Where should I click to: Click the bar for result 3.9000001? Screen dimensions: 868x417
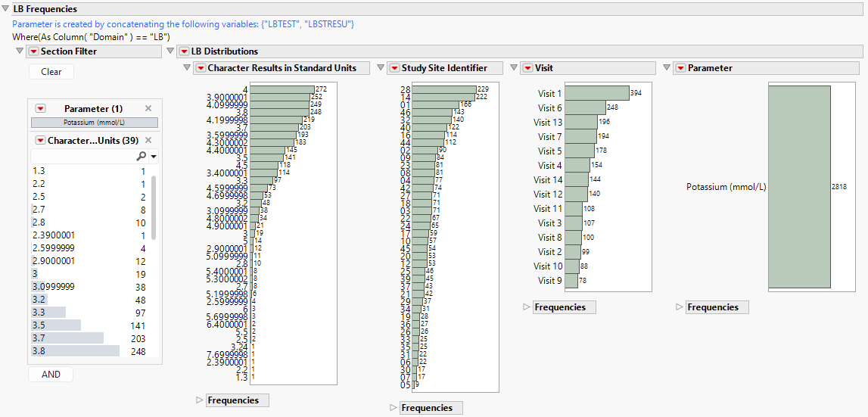(x=280, y=96)
